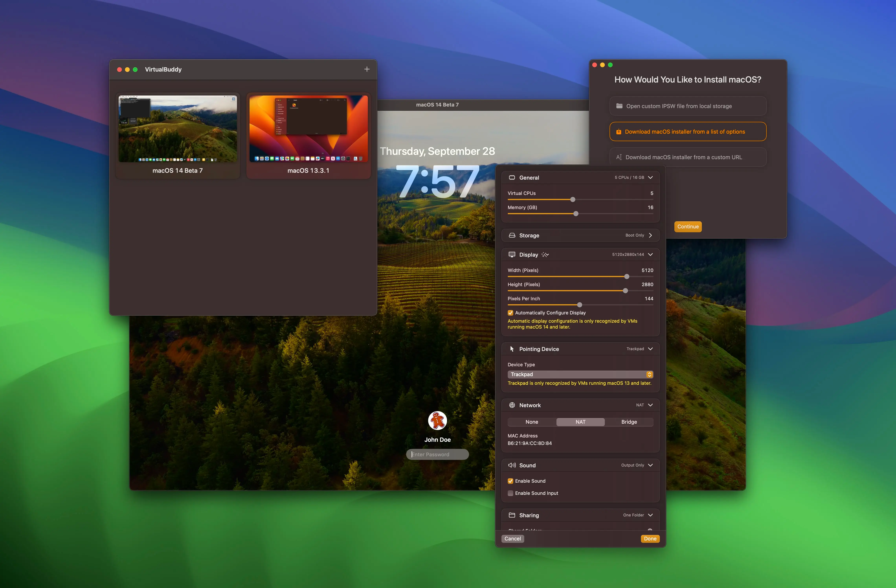This screenshot has width=896, height=588.
Task: Create a new VM with the plus icon
Action: [x=366, y=69]
